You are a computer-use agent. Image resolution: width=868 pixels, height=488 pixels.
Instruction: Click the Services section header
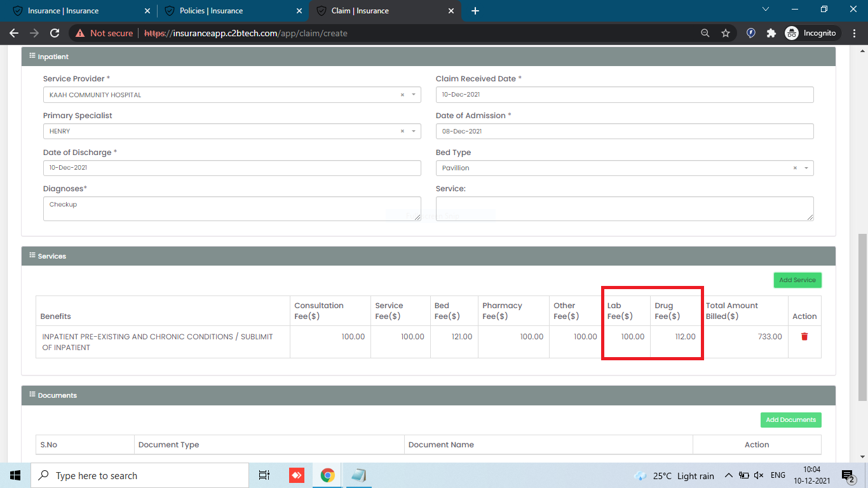pos(429,256)
